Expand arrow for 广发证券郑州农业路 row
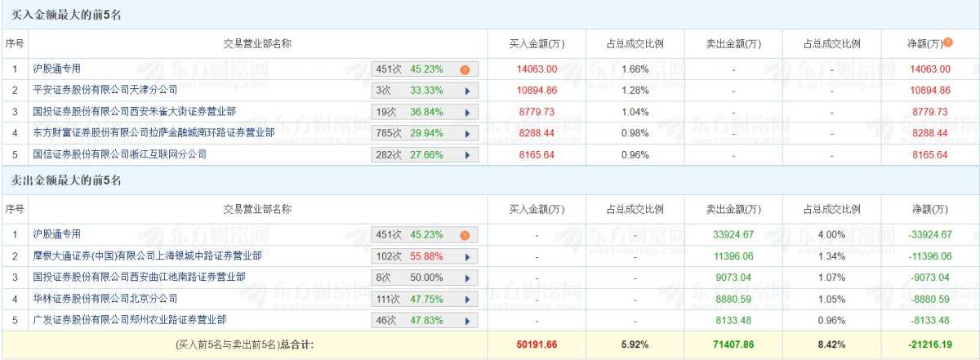This screenshot has height=360, width=980. [x=467, y=320]
